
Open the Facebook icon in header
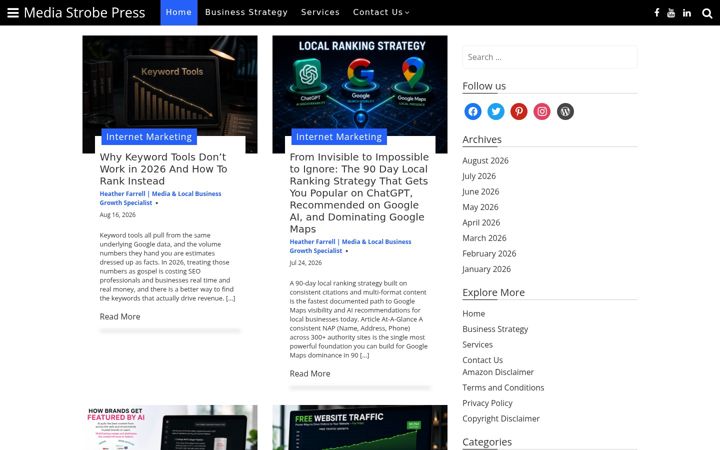[x=657, y=13]
